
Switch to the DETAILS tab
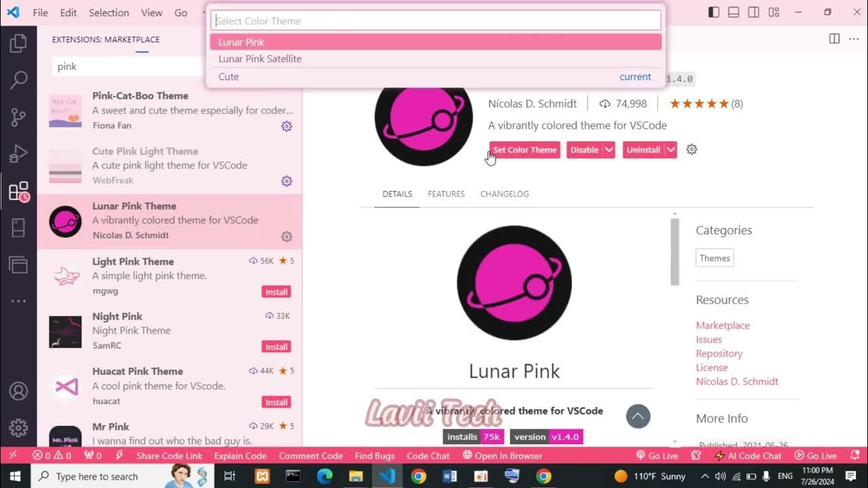(x=397, y=194)
